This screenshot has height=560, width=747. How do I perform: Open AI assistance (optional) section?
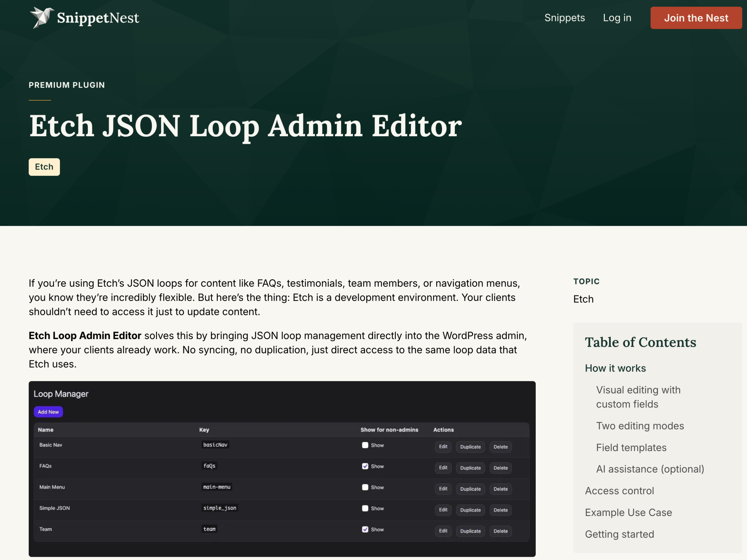[650, 469]
